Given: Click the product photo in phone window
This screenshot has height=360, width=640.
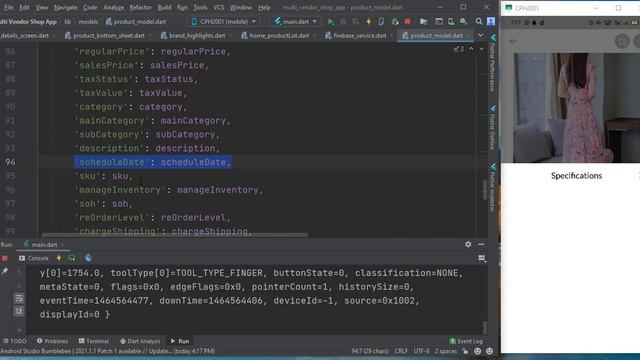Looking at the screenshot, I should 576,108.
